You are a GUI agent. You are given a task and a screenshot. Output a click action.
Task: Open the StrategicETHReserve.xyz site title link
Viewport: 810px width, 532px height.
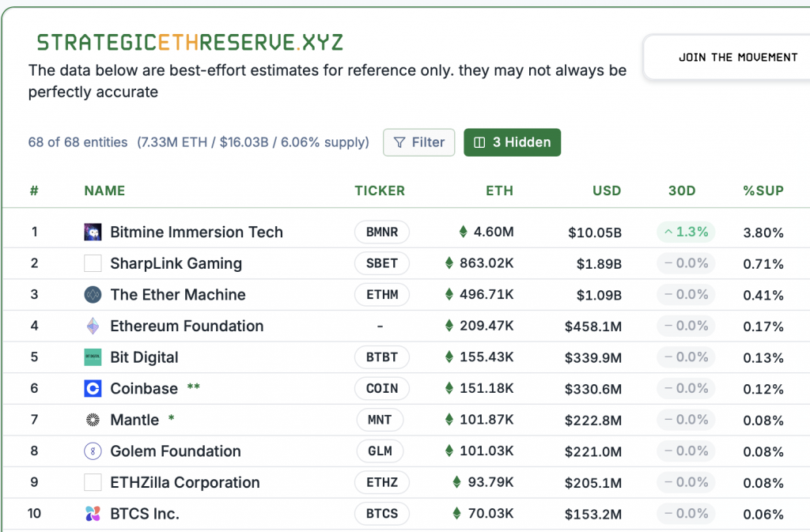[x=190, y=43]
